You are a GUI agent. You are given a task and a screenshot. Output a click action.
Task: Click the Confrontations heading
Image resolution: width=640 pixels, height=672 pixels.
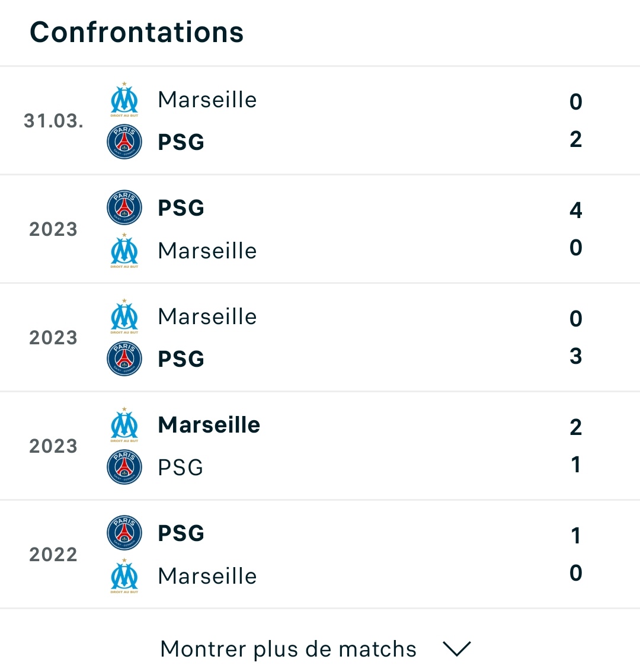[137, 32]
